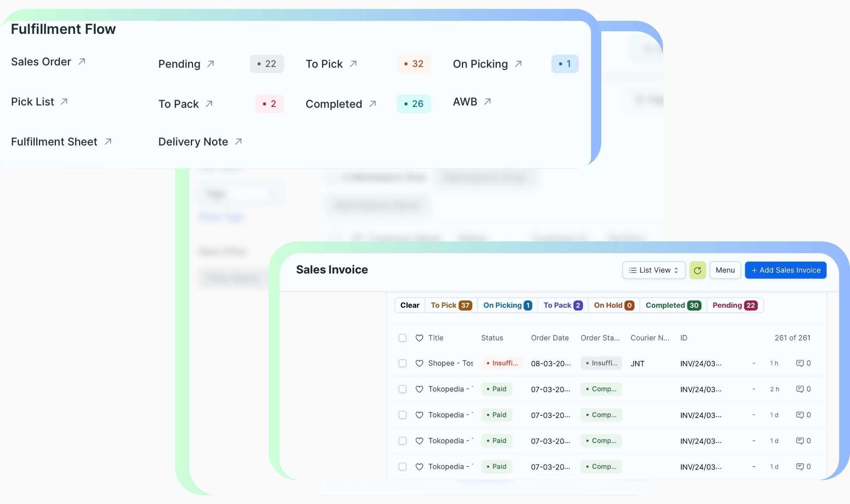Open comments icon on Shopee row
850x504 pixels.
coord(800,363)
